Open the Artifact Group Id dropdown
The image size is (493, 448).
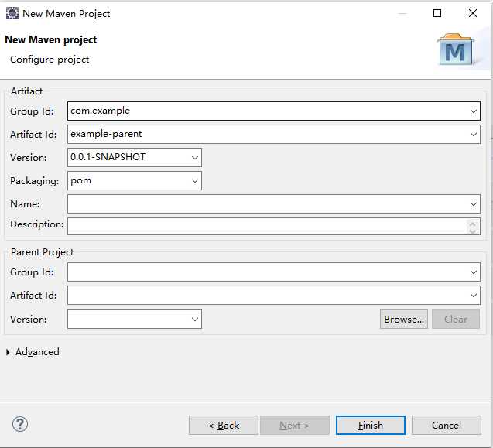pyautogui.click(x=473, y=111)
